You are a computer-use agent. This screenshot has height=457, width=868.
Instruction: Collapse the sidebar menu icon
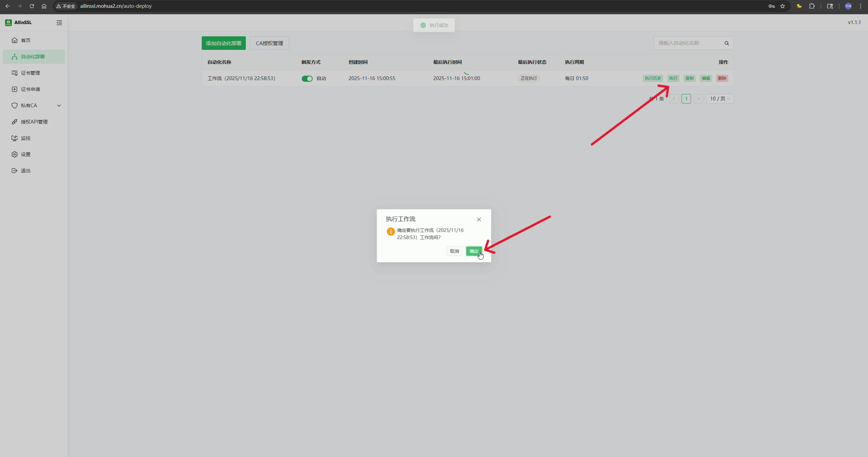(59, 23)
